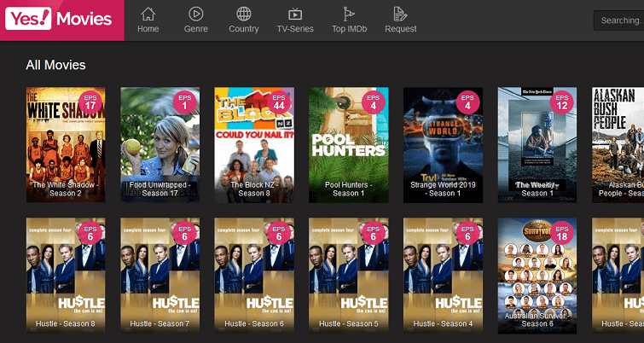This screenshot has height=343, width=644.
Task: Open Hustle Season 5 poster
Action: [349, 276]
